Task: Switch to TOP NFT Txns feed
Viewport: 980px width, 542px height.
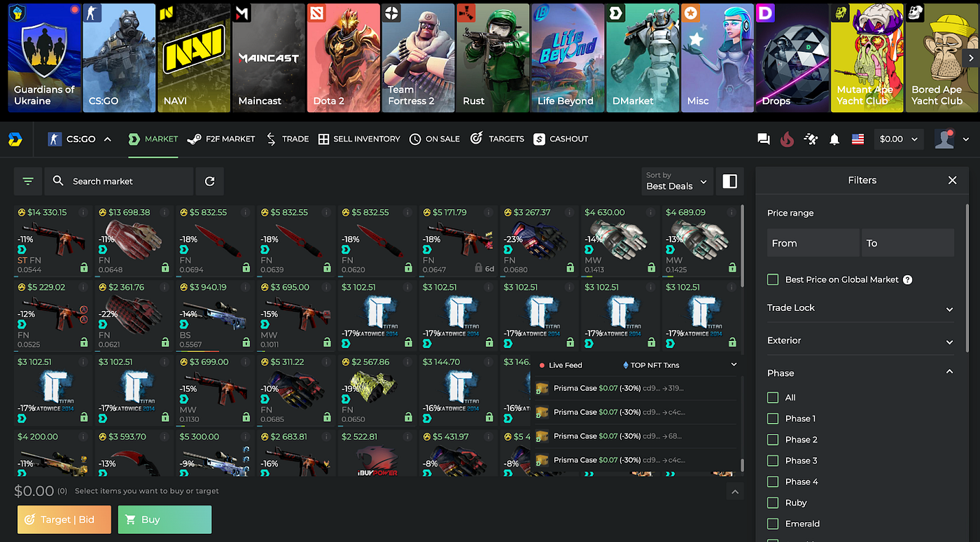Action: click(x=650, y=365)
